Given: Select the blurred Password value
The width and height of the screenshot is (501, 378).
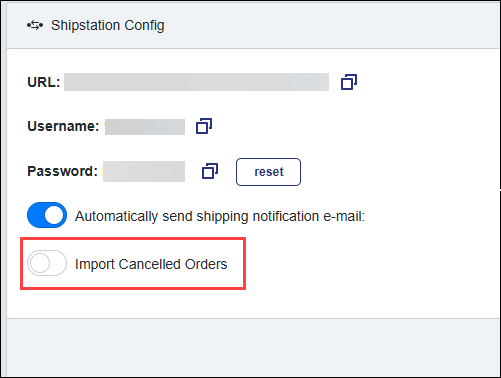Looking at the screenshot, I should (x=144, y=171).
